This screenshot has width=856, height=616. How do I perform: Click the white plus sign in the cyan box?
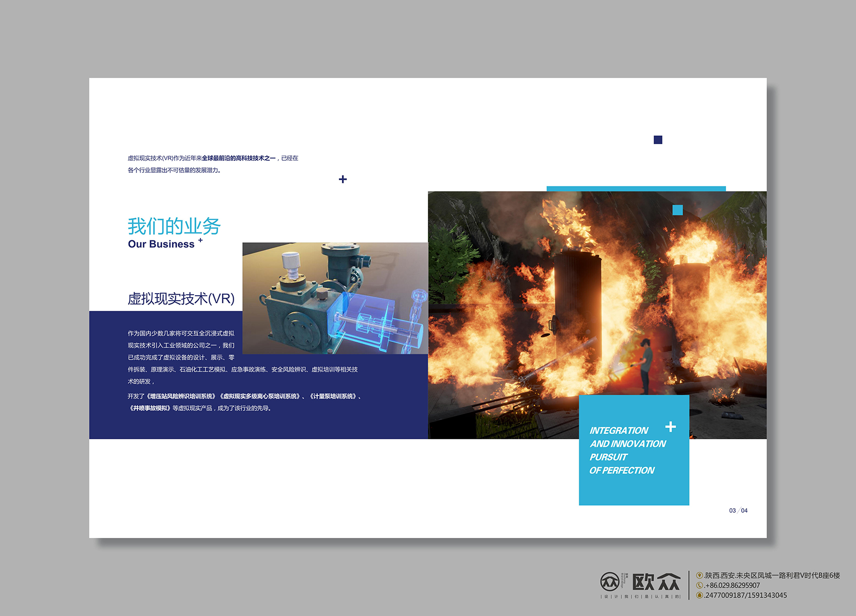point(671,427)
